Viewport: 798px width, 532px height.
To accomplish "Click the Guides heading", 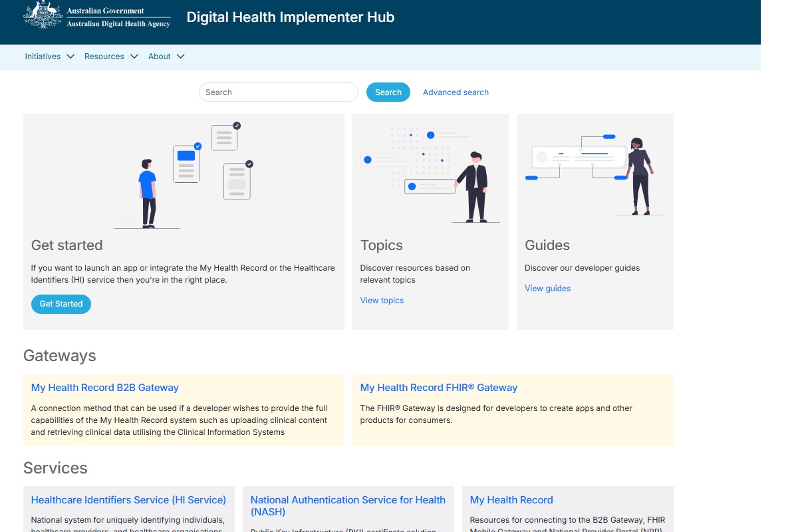I will tap(547, 245).
